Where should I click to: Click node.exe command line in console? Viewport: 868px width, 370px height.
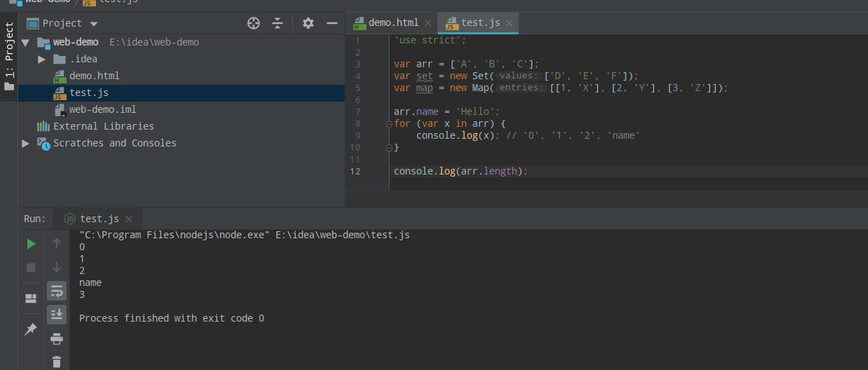[x=244, y=235]
